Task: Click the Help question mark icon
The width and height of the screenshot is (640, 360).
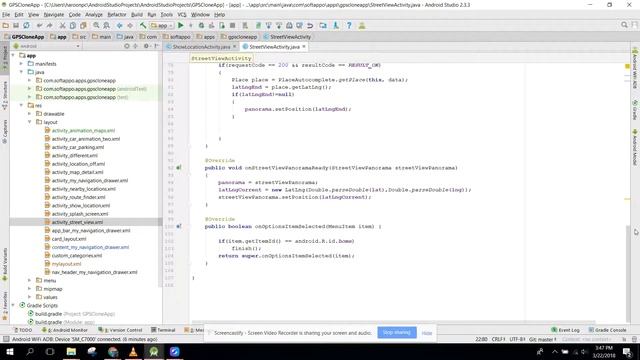Action: pyautogui.click(x=349, y=25)
